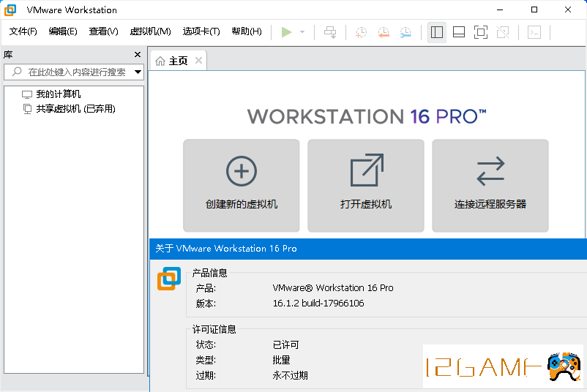Screen dimensions: 587x392
Task: Click the Unity mode toolbar icon
Action: 503,32
